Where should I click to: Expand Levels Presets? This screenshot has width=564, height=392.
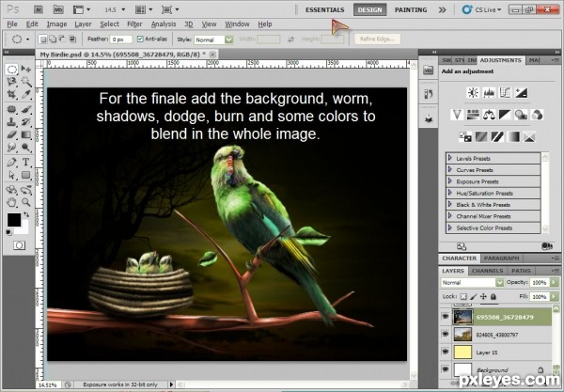point(450,158)
